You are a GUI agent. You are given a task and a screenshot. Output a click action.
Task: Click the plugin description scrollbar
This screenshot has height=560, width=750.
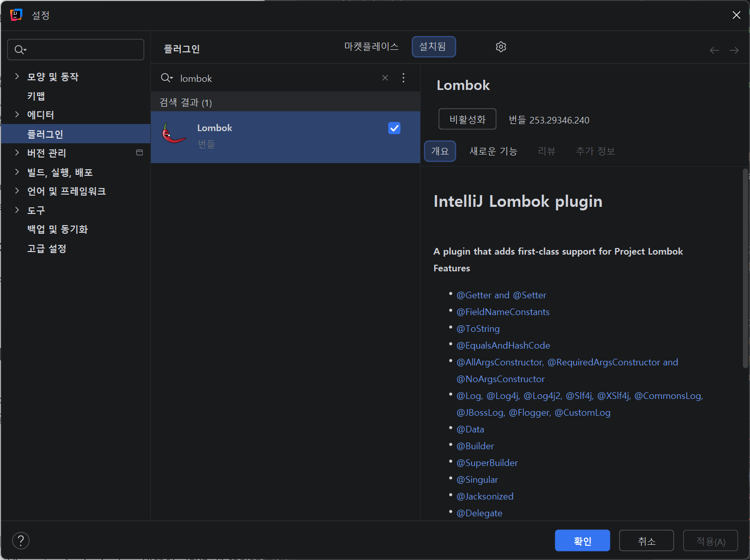[x=745, y=269]
